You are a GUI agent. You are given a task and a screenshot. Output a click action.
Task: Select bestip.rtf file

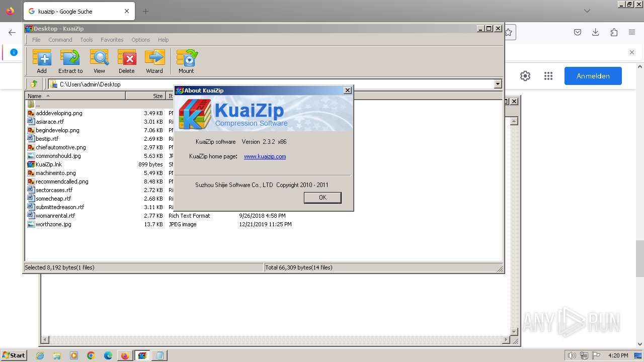click(47, 139)
